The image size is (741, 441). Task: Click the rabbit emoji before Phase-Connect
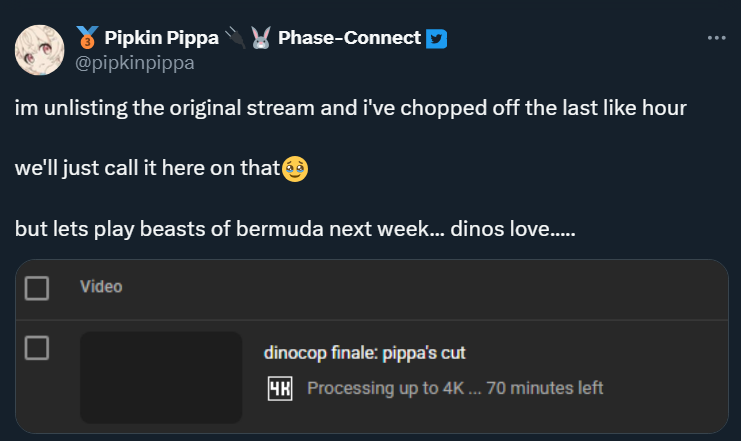[261, 38]
